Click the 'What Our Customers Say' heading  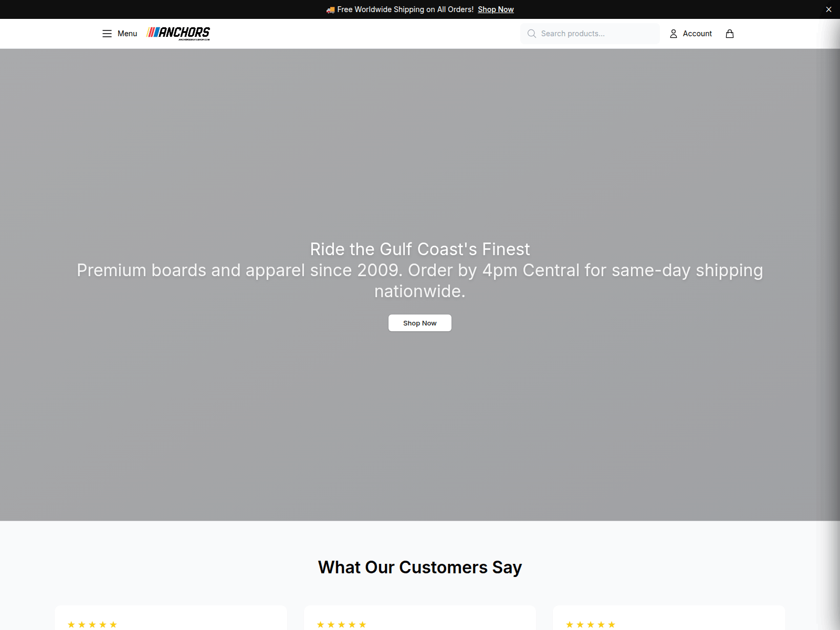tap(420, 567)
